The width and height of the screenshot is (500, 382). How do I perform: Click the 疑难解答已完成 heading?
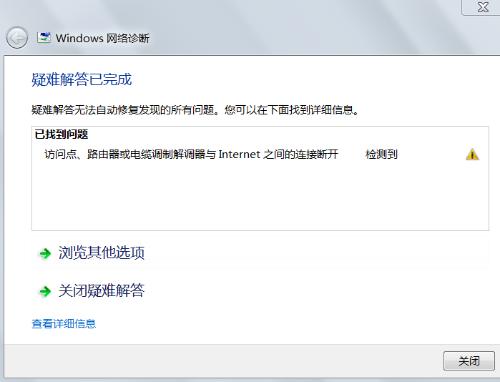coord(82,79)
